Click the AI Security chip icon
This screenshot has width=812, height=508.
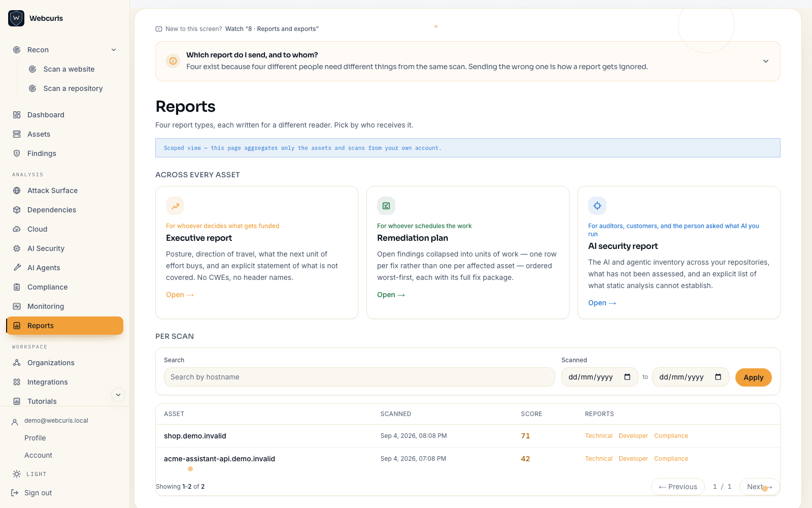point(17,248)
